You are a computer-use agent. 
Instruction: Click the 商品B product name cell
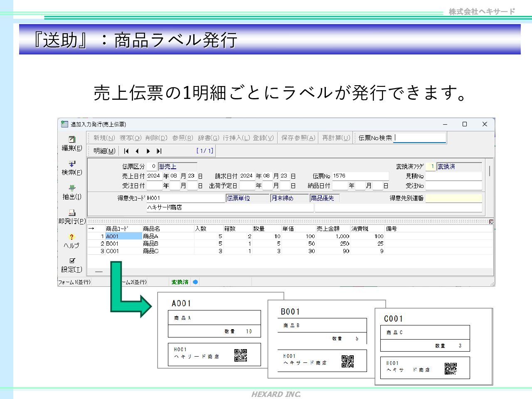point(168,244)
